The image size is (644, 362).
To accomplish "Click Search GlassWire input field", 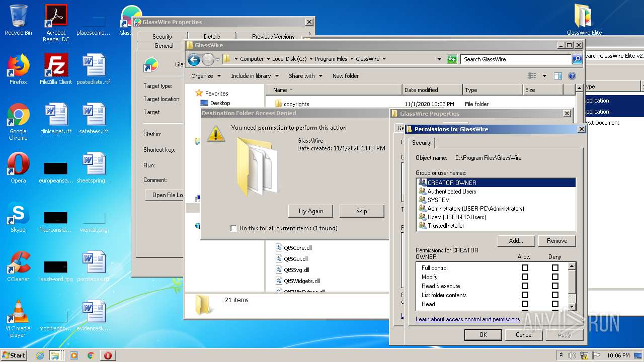I will tap(516, 59).
